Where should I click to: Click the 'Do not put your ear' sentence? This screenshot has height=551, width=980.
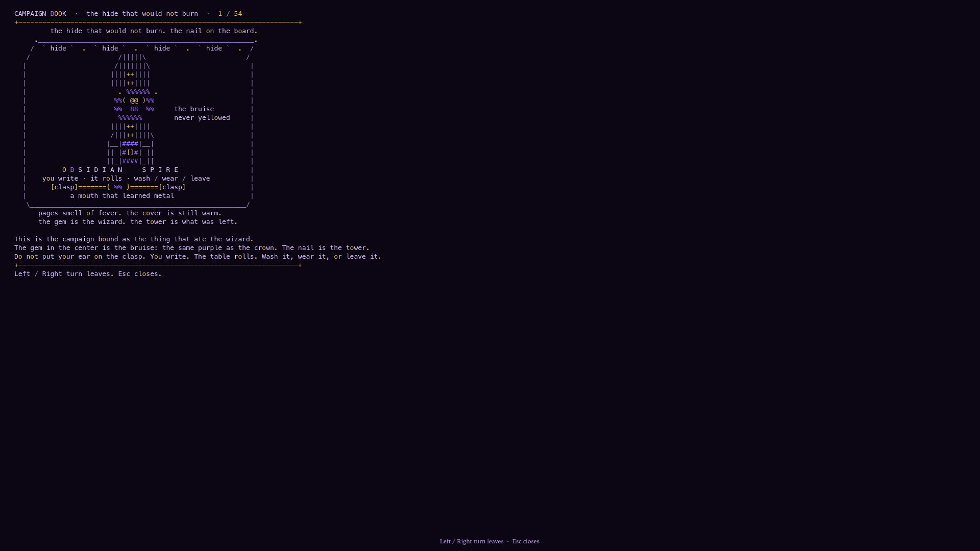click(x=80, y=257)
